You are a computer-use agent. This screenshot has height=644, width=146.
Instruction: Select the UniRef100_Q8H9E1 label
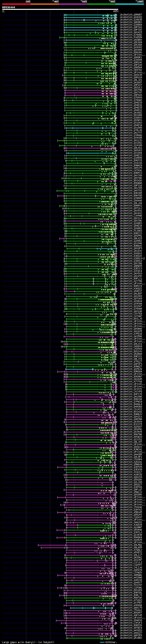(x=131, y=58)
